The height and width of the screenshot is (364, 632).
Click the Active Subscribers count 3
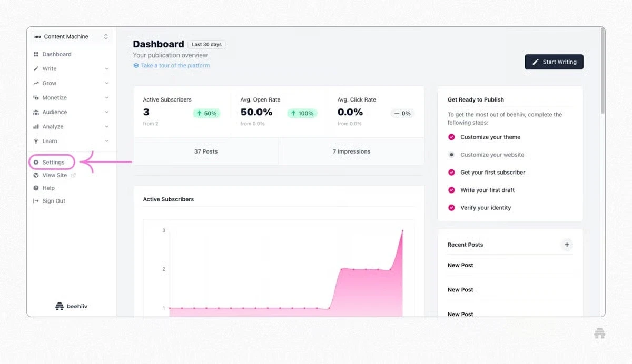[146, 112]
